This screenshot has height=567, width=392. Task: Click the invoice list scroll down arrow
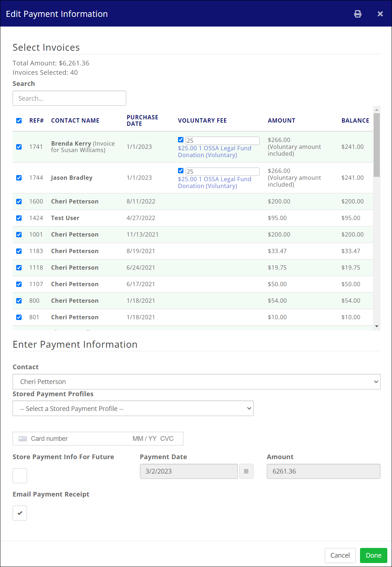(377, 326)
